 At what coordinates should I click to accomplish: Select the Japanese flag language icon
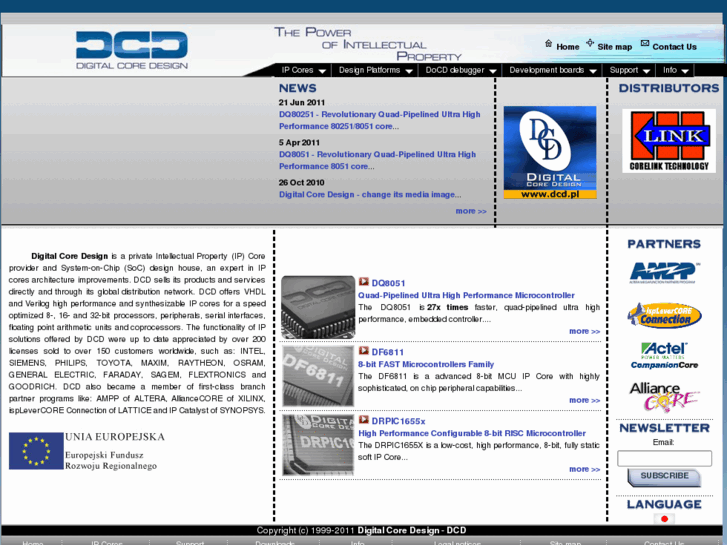tap(664, 519)
